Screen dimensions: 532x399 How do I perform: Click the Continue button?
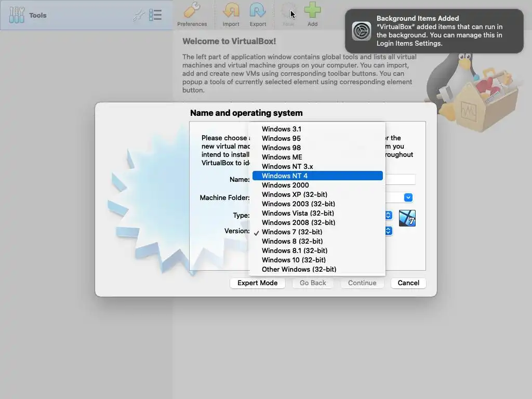[x=362, y=283]
